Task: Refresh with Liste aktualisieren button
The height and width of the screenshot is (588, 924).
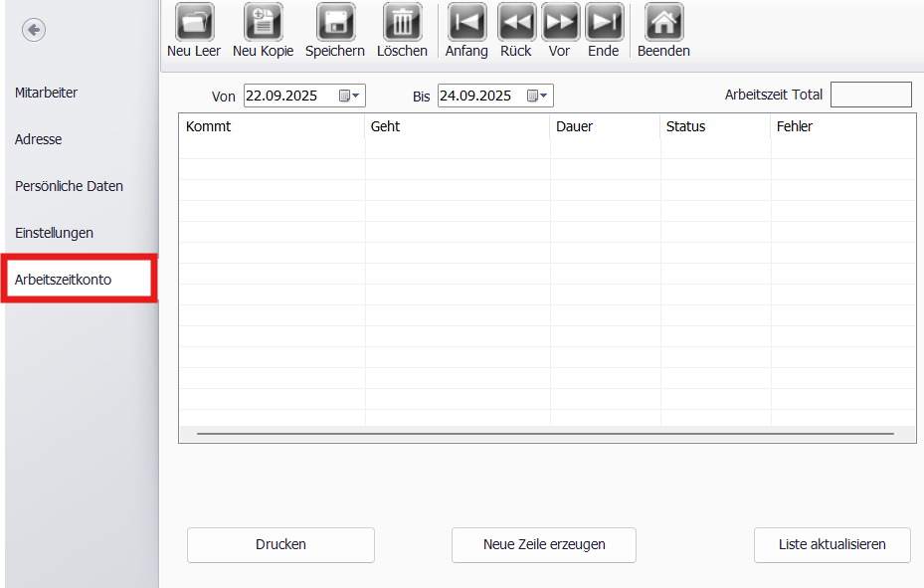Action: (x=832, y=545)
